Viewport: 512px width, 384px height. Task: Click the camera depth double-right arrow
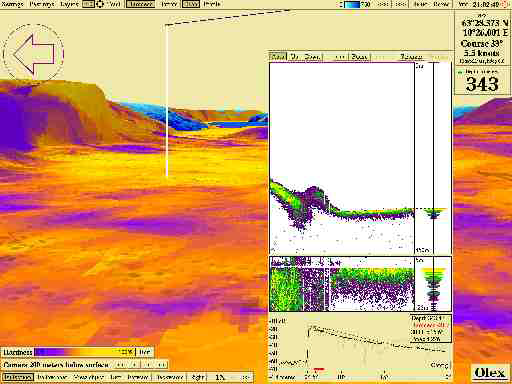[x=162, y=365]
